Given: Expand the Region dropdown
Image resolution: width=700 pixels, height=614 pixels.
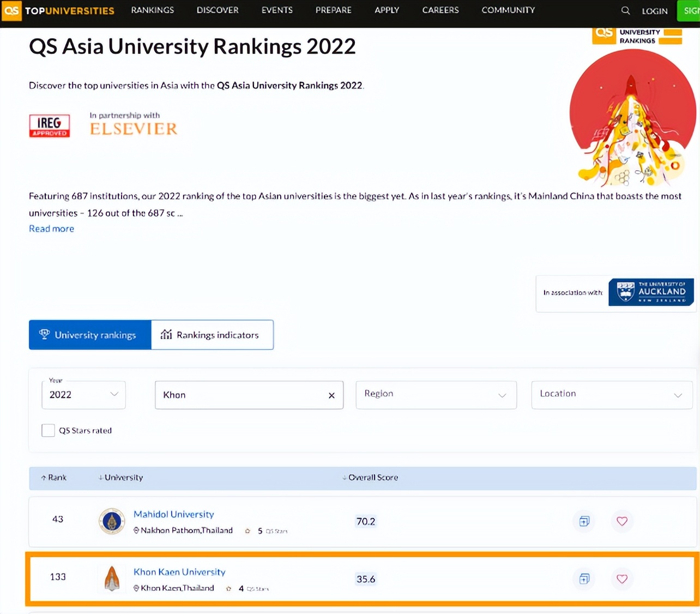Looking at the screenshot, I should 436,394.
